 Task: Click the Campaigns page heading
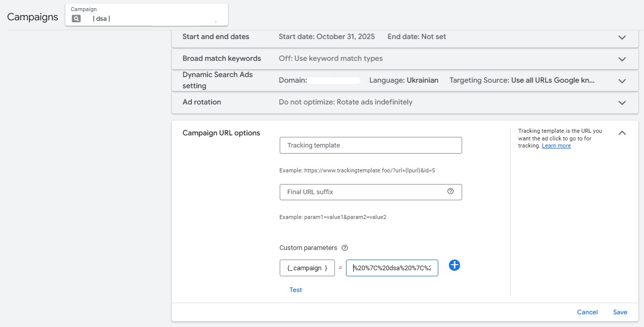click(x=33, y=17)
